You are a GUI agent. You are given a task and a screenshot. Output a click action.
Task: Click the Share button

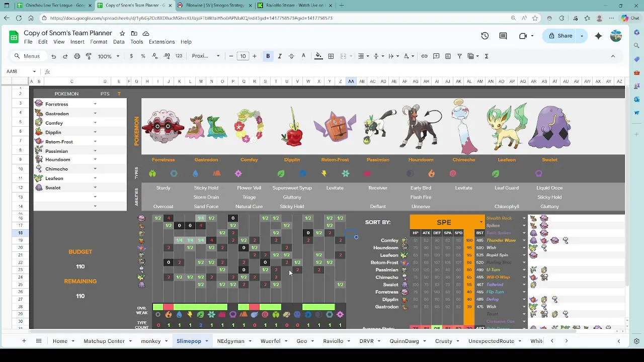pos(560,36)
